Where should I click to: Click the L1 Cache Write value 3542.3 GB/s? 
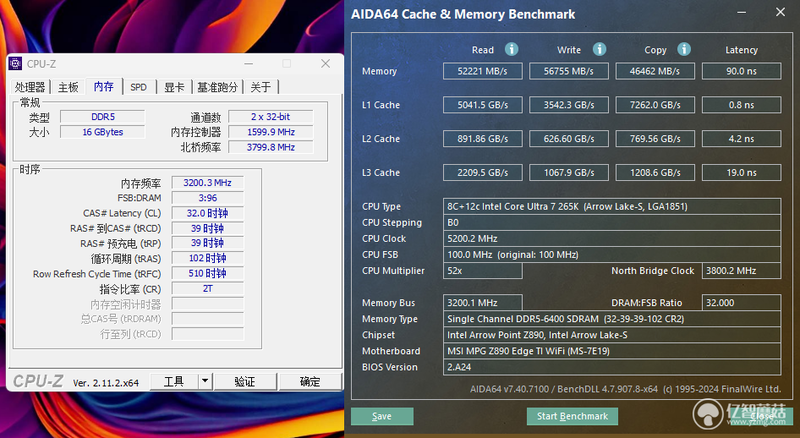569,105
